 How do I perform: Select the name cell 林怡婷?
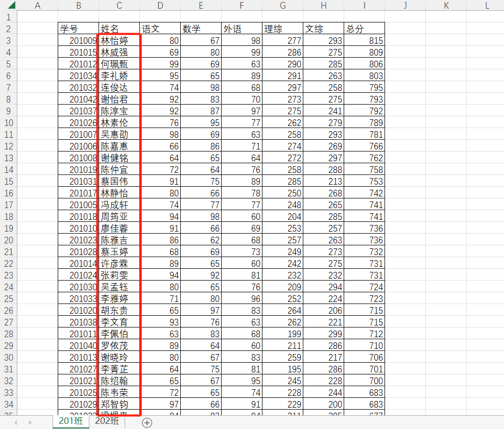pyautogui.click(x=119, y=40)
